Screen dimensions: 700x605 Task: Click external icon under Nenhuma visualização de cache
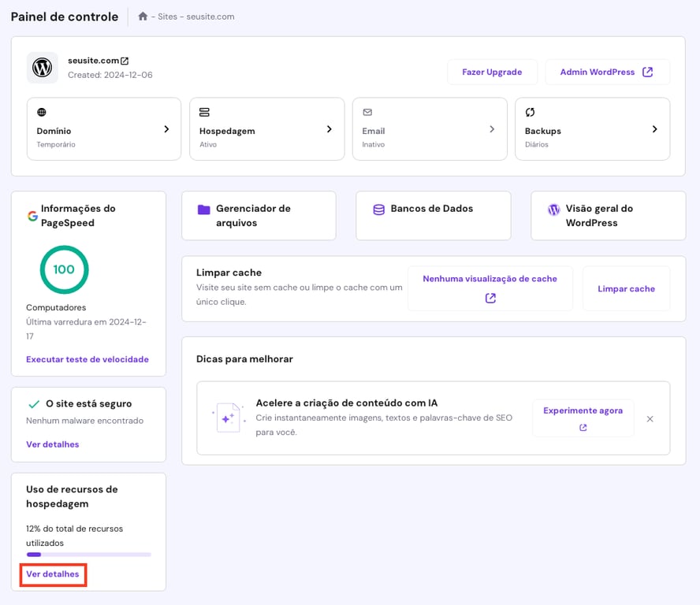point(490,298)
